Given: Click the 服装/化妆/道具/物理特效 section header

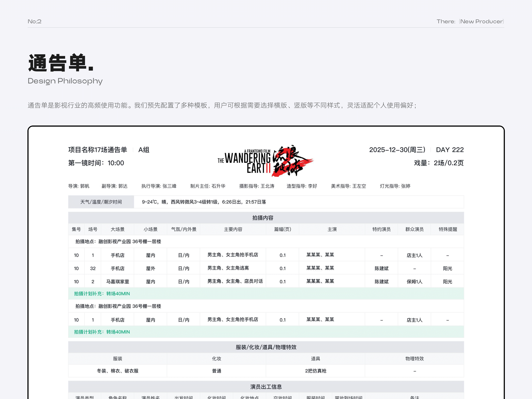Looking at the screenshot, I should (266, 347).
